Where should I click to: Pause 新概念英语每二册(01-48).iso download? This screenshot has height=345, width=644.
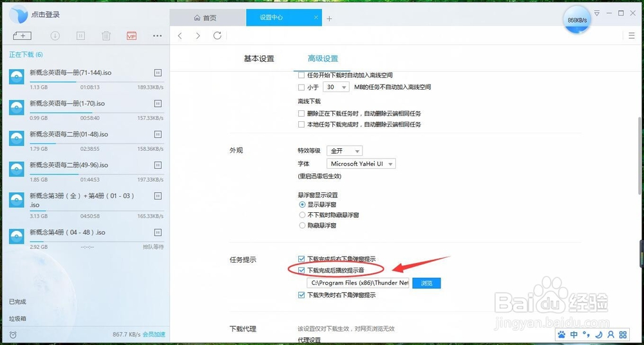pos(158,135)
